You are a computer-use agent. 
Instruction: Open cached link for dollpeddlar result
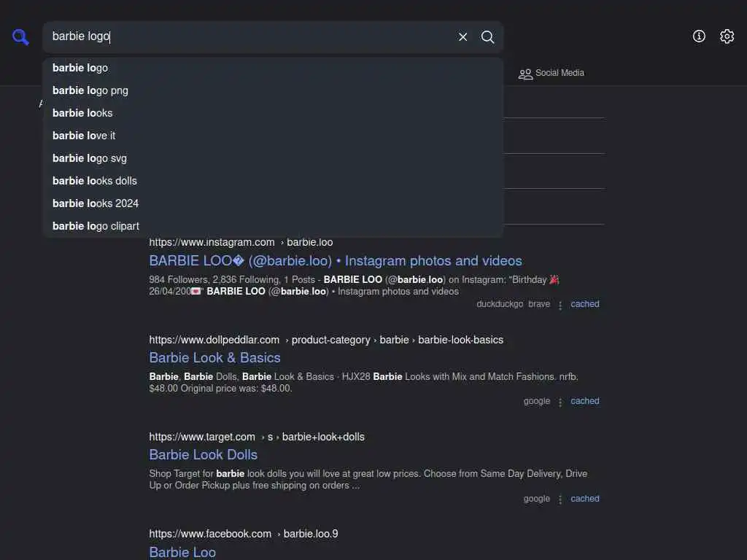(585, 401)
